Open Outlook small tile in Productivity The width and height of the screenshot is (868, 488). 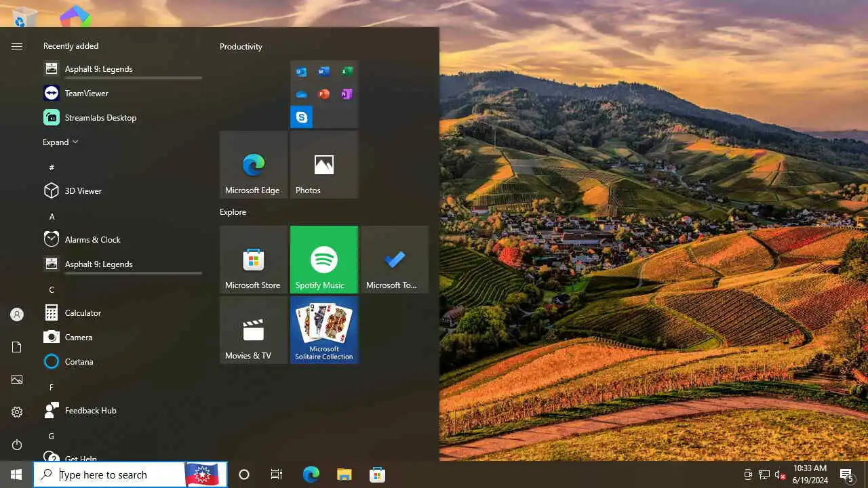pyautogui.click(x=302, y=72)
